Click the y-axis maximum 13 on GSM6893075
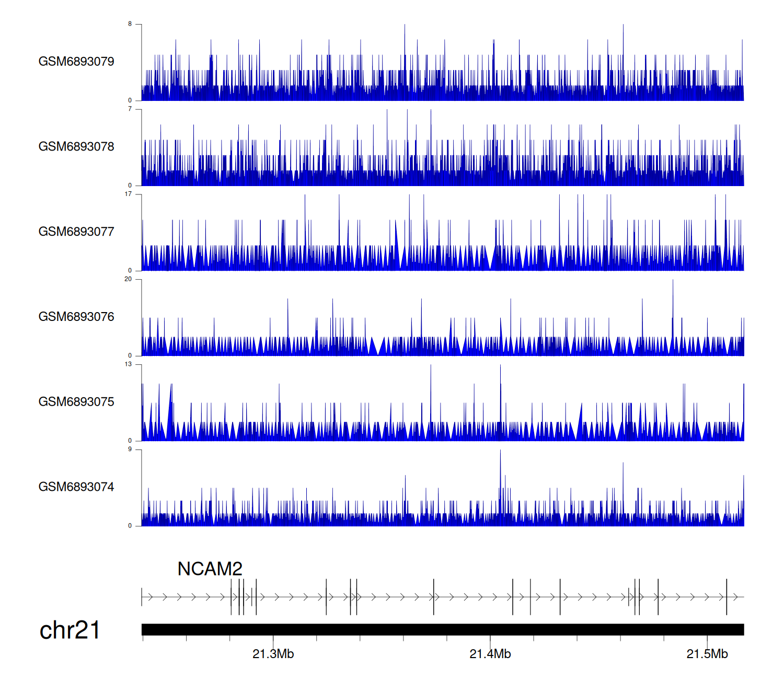Screen dimensions: 784x690 click(128, 364)
